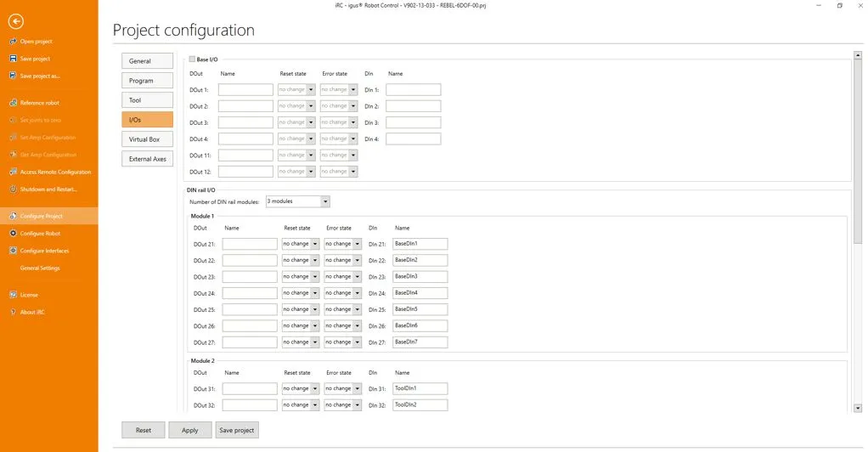Click the Shutdown and Restart power icon
The width and height of the screenshot is (868, 452).
point(14,189)
